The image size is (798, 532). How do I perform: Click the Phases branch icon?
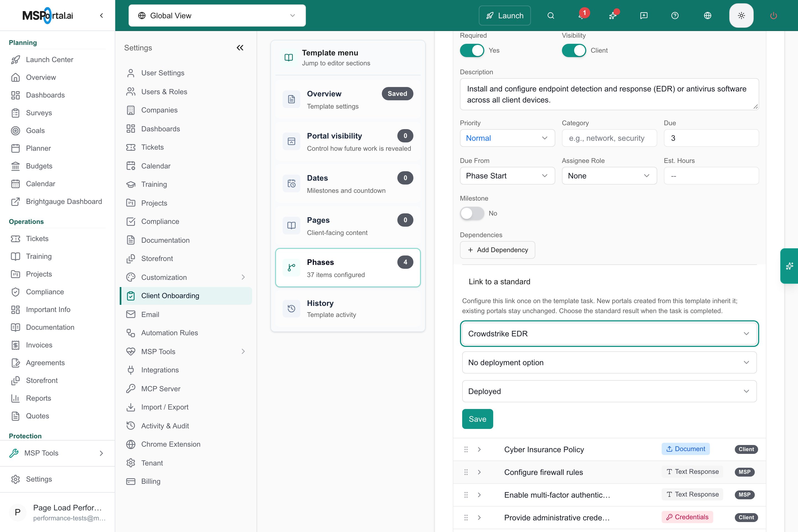click(291, 268)
